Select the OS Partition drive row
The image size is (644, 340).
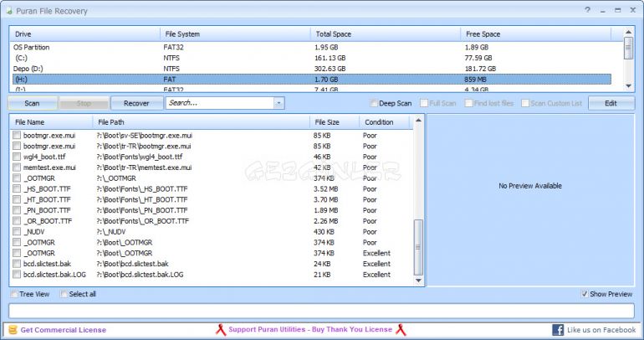coord(311,47)
